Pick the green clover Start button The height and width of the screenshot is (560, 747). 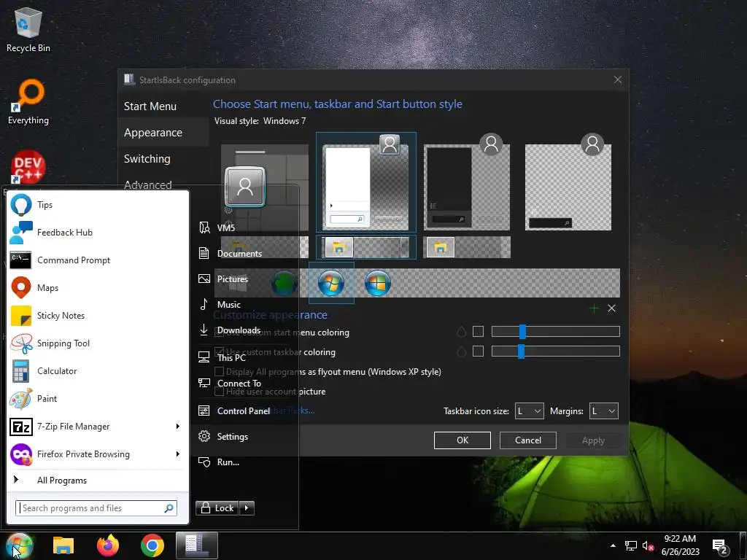[x=285, y=283]
